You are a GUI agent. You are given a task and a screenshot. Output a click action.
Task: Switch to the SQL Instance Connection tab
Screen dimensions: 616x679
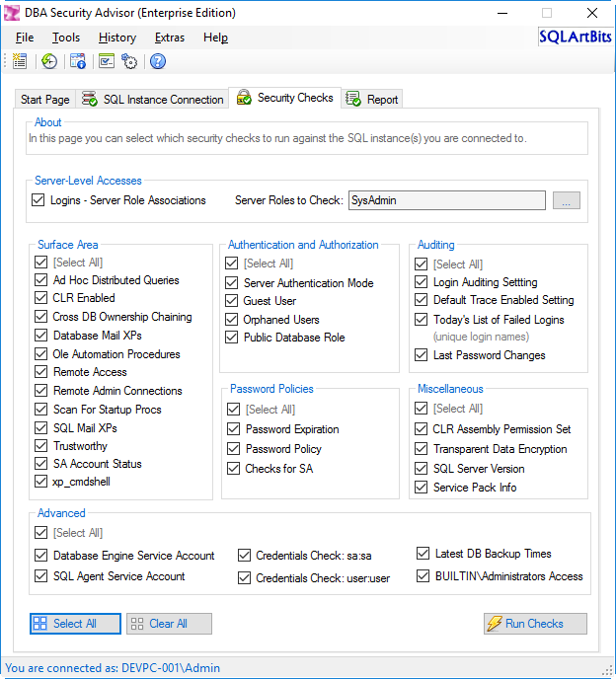[x=153, y=100]
